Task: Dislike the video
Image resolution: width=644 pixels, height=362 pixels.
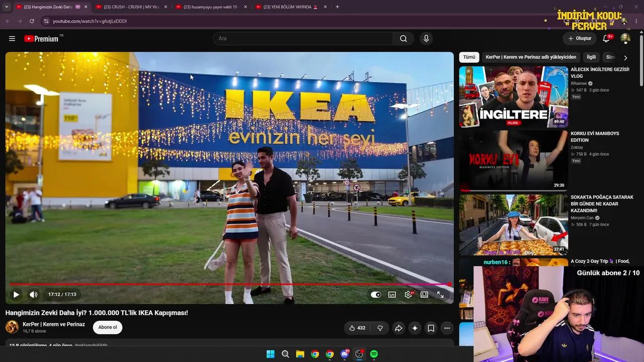Action: (x=380, y=328)
